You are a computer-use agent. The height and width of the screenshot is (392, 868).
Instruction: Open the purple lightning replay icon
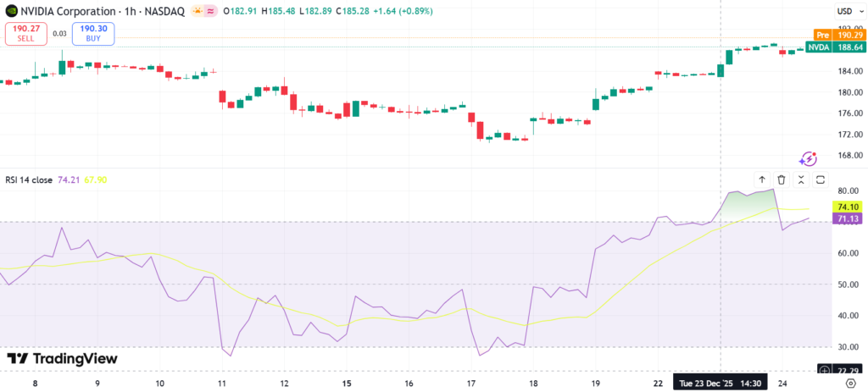808,159
